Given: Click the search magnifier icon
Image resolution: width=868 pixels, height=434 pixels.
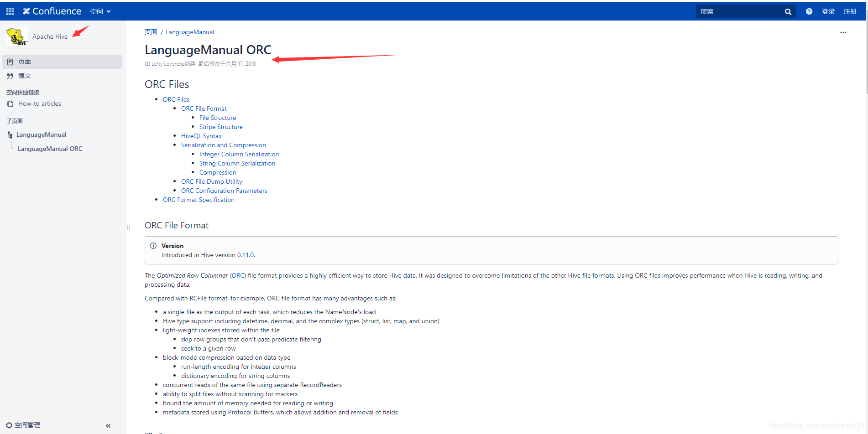Looking at the screenshot, I should click(788, 12).
